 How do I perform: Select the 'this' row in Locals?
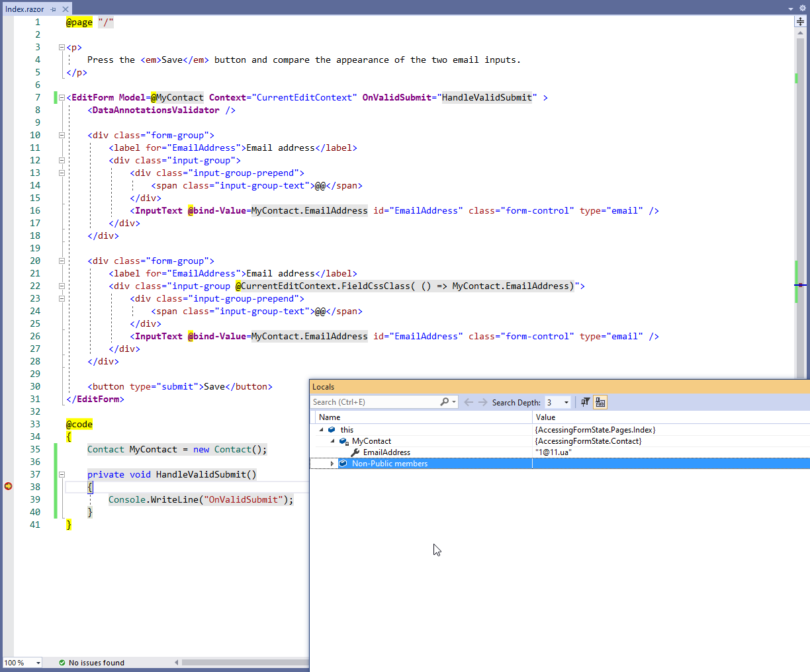(560, 430)
